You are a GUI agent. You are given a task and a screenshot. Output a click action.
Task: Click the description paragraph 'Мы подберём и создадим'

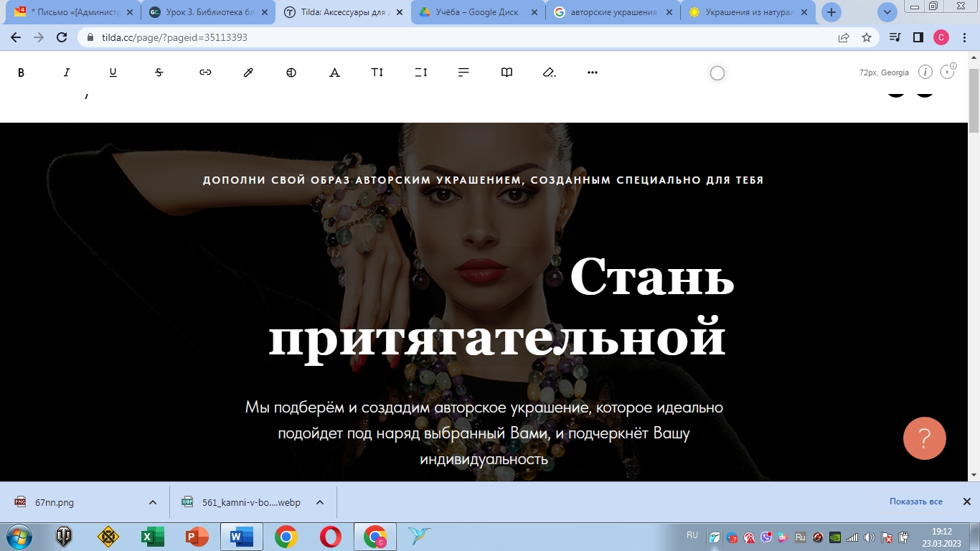pyautogui.click(x=484, y=433)
